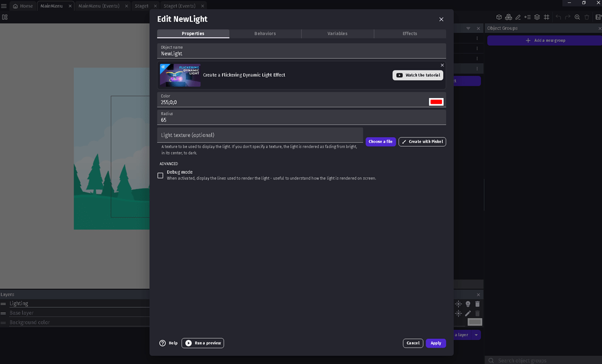This screenshot has height=364, width=602.
Task: Click the Undo arrow in the toolbar
Action: pos(558,17)
